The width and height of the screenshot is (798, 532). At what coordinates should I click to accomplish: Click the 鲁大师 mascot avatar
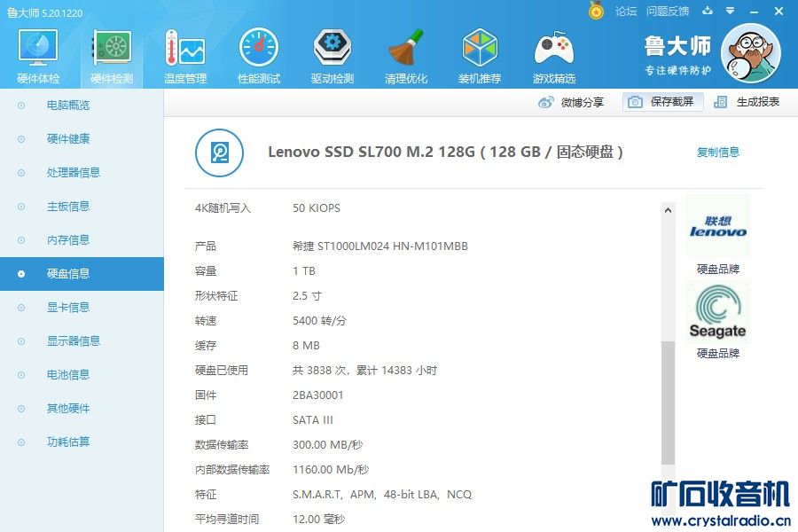pos(751,53)
